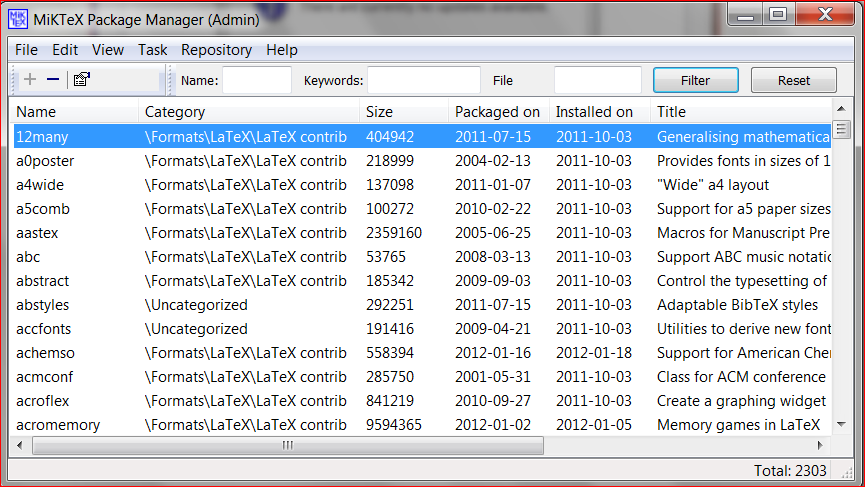Click the Filter button
865x487 pixels.
click(x=696, y=80)
